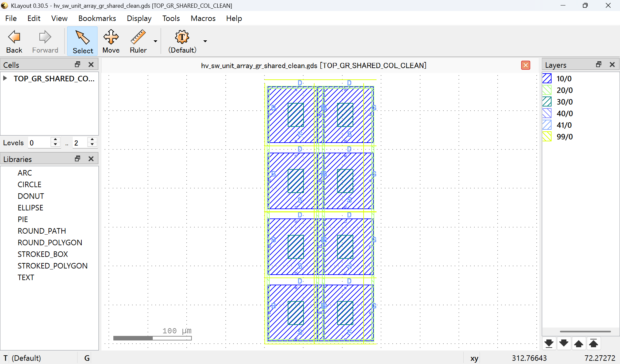
Task: Toggle visibility of layer 20/0
Action: pos(547,90)
